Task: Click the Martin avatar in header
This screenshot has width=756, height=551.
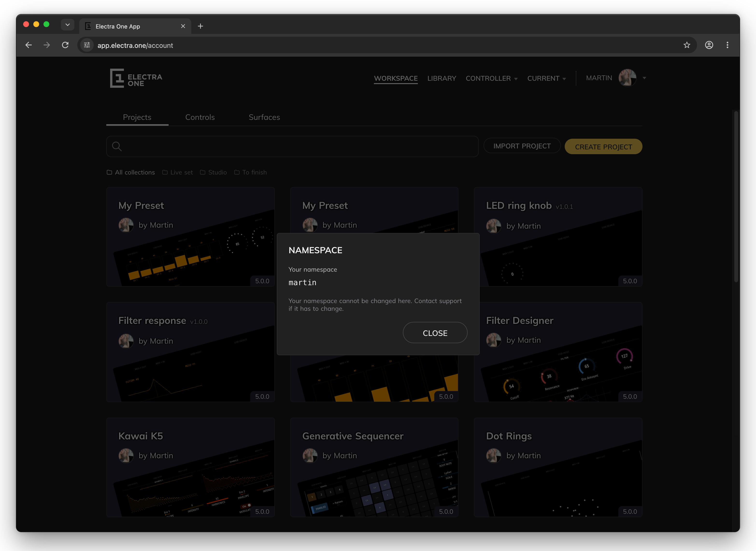Action: pyautogui.click(x=627, y=78)
